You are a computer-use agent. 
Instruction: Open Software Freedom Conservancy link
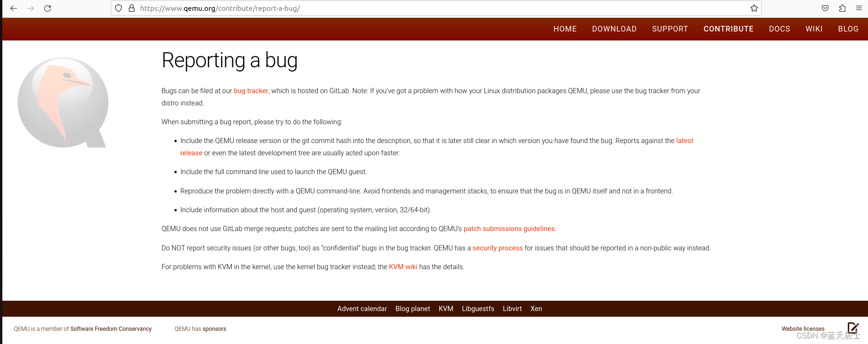(x=111, y=329)
